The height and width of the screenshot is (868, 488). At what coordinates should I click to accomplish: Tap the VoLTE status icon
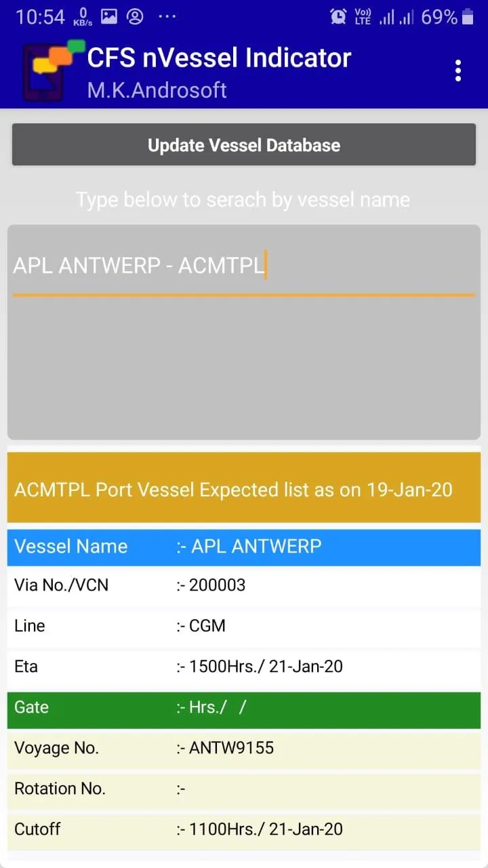[363, 17]
